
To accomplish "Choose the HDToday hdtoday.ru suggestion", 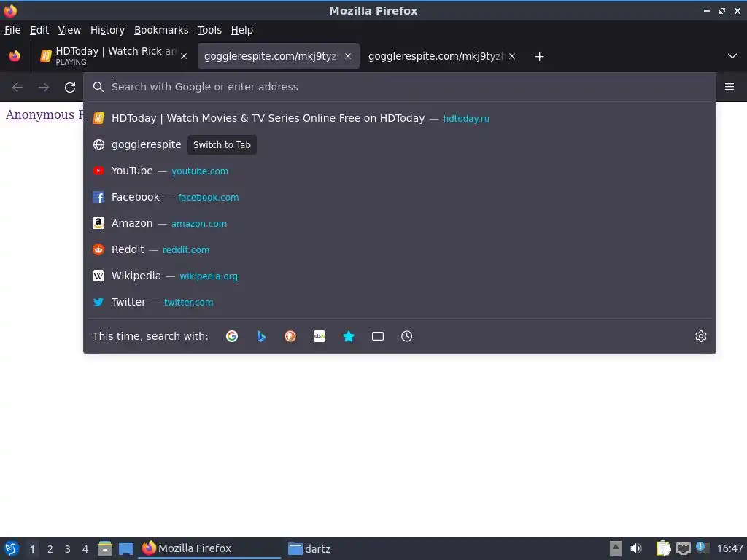I will pos(400,118).
